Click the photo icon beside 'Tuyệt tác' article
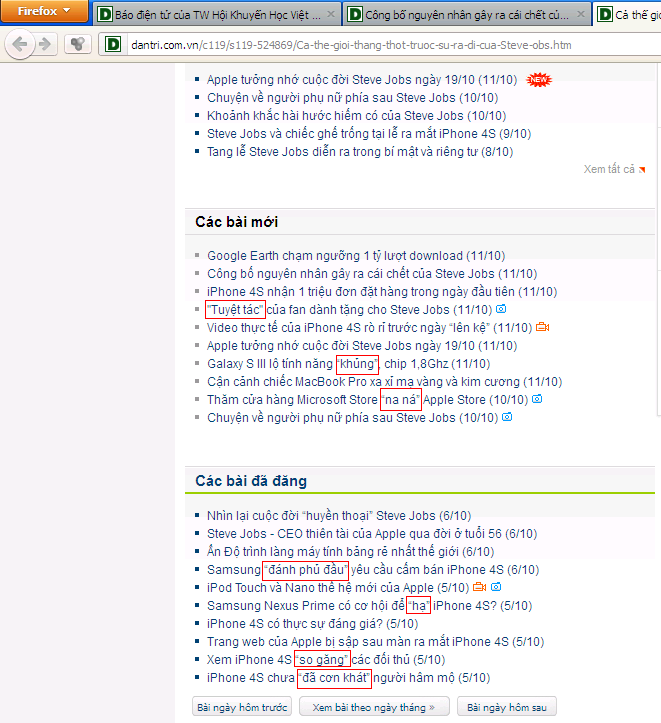Screen dimensions: 661x723 pos(501,308)
